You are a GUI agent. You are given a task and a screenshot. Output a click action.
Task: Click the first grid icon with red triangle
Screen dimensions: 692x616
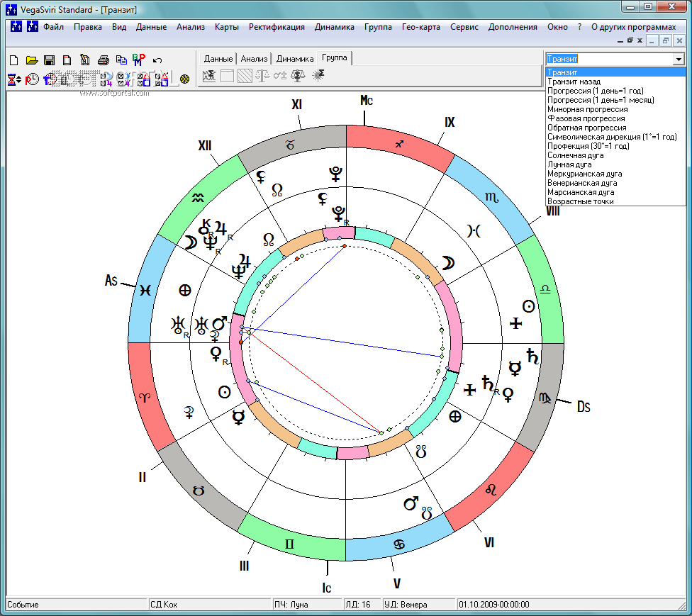point(144,79)
